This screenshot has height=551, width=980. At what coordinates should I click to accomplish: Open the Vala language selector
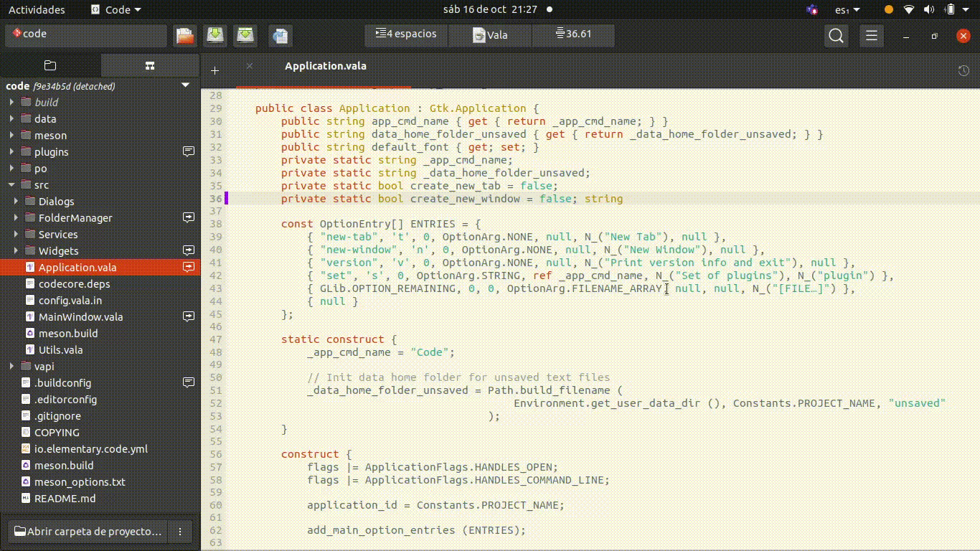point(490,35)
